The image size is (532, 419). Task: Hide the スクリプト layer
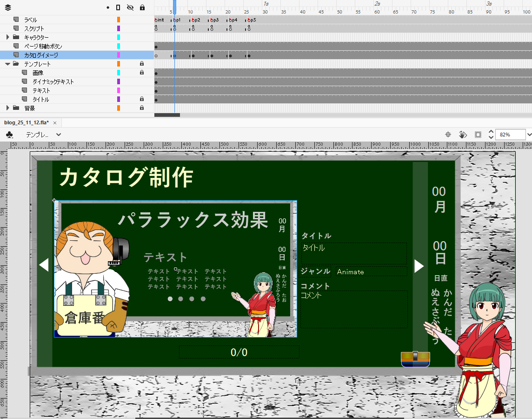click(129, 28)
